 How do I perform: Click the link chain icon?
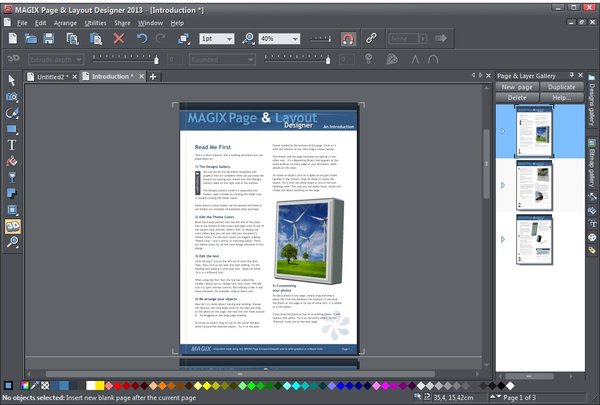(x=371, y=38)
